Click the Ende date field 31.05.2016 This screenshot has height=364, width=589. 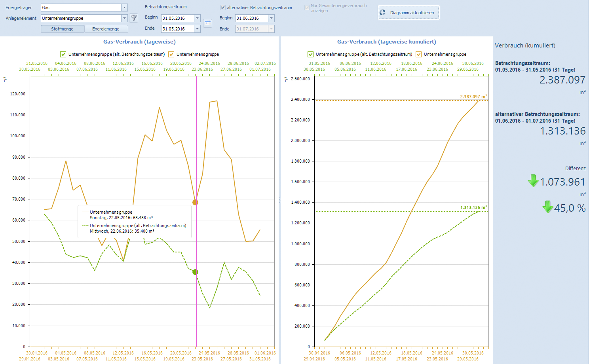pyautogui.click(x=178, y=29)
